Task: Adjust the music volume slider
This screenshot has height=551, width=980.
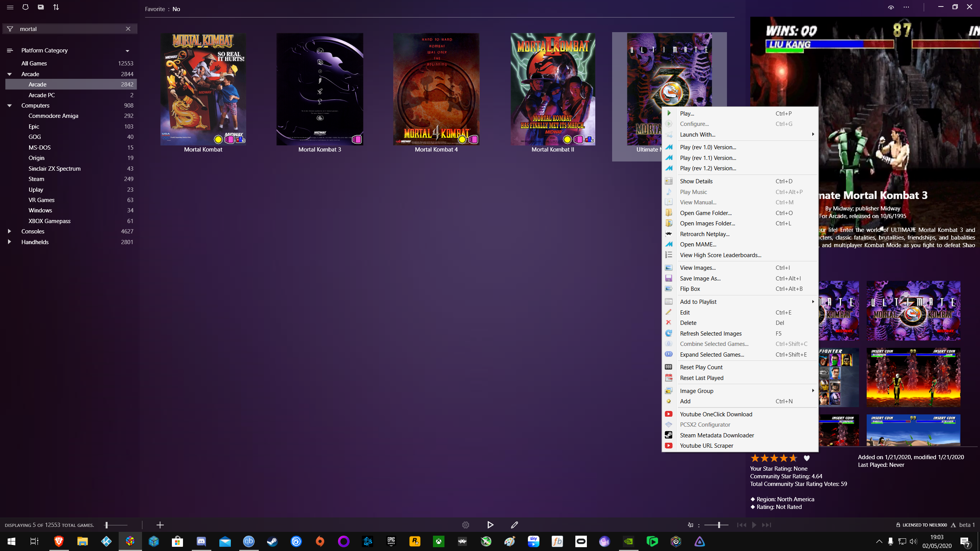Action: (x=716, y=525)
